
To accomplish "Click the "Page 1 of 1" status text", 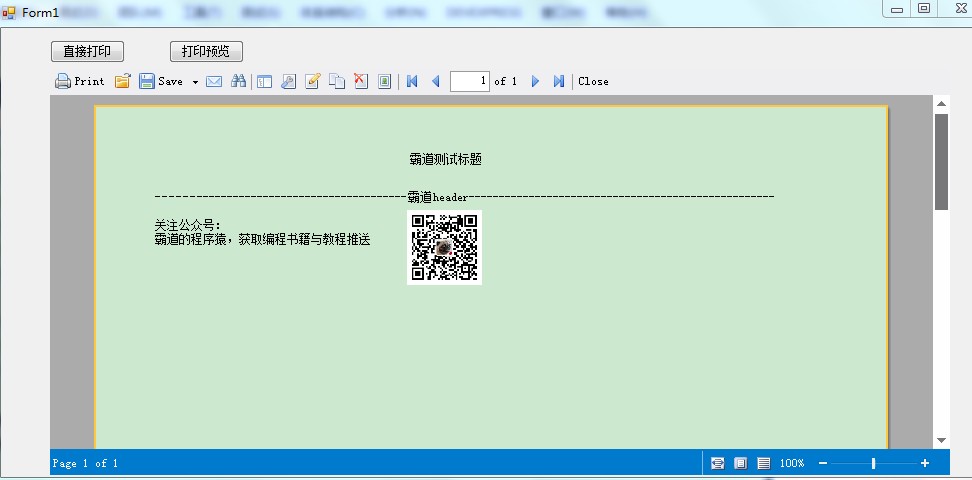I will click(x=86, y=463).
